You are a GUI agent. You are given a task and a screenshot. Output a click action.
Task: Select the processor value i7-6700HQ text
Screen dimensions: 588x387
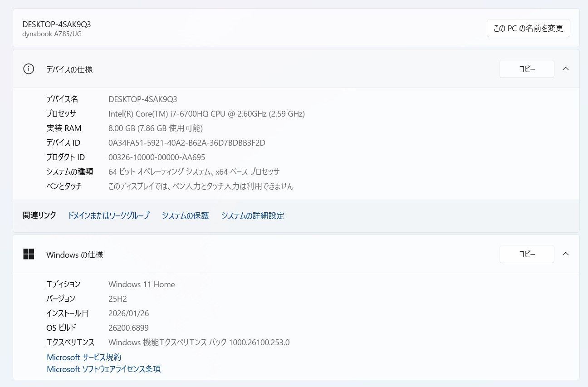(206, 113)
